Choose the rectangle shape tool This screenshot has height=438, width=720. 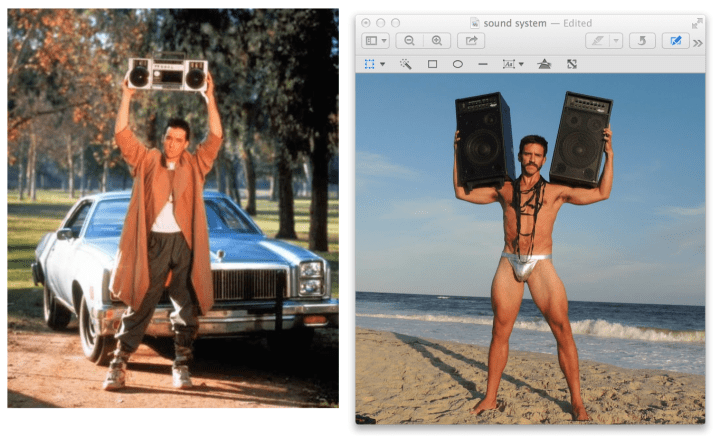click(432, 64)
